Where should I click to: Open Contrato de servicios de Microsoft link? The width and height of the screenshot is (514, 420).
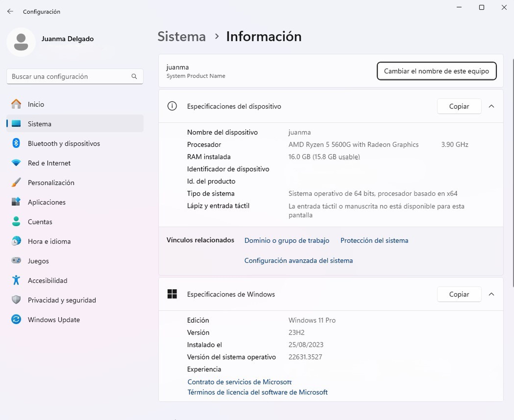240,382
